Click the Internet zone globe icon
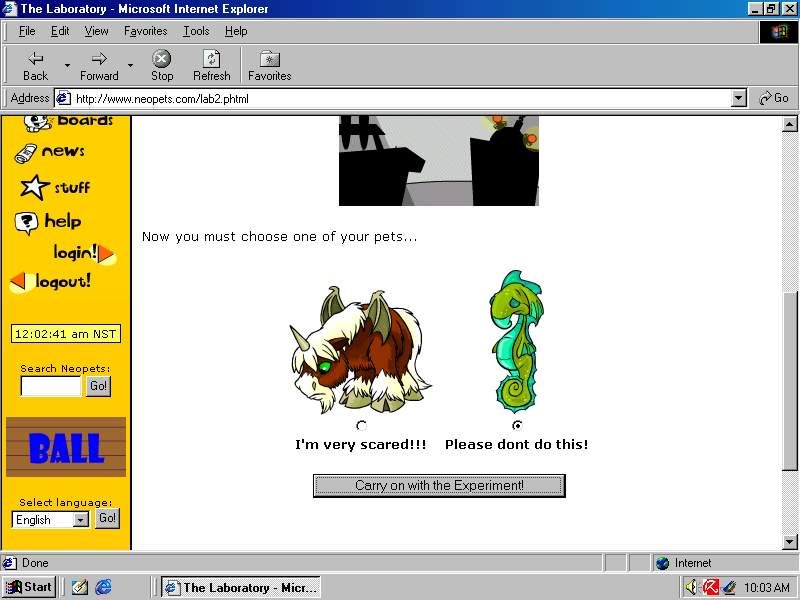The width and height of the screenshot is (800, 600). [662, 563]
